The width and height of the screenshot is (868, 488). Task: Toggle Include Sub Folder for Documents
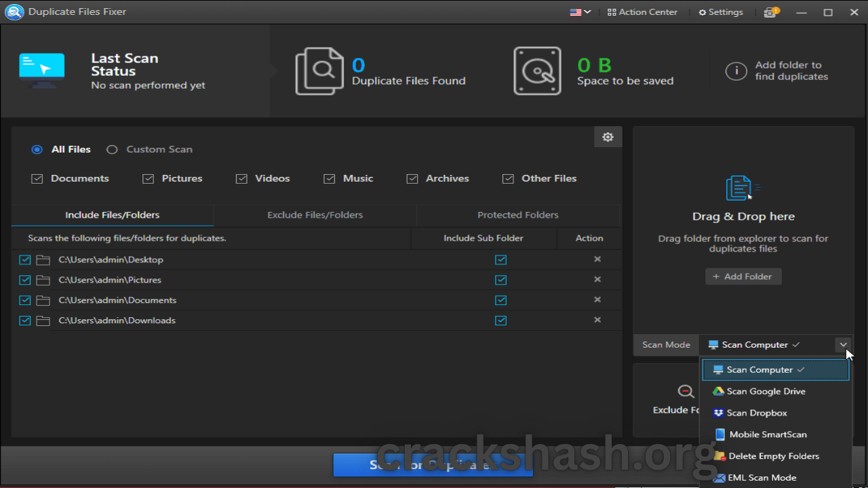[501, 300]
